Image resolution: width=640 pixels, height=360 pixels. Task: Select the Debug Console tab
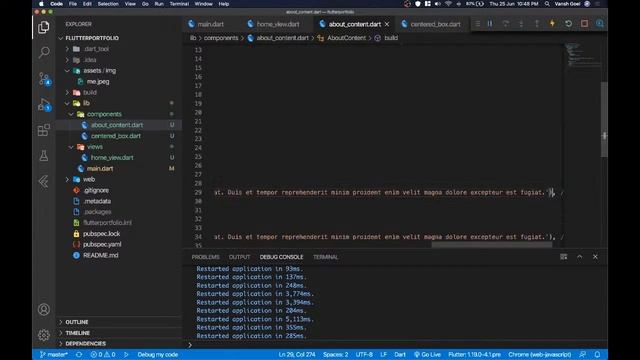(x=281, y=257)
